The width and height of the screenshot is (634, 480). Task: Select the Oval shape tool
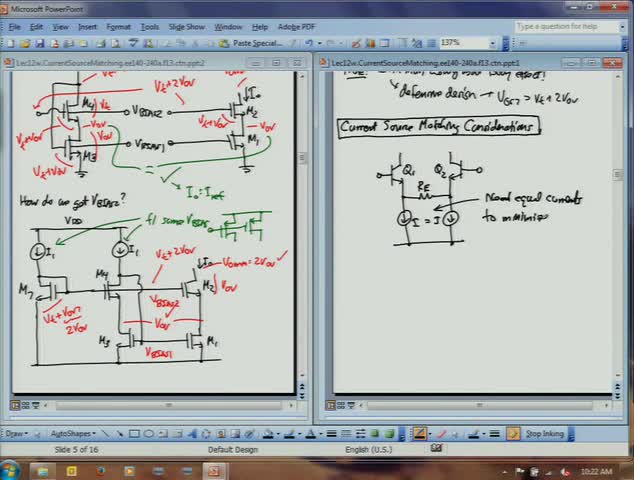pyautogui.click(x=149, y=434)
